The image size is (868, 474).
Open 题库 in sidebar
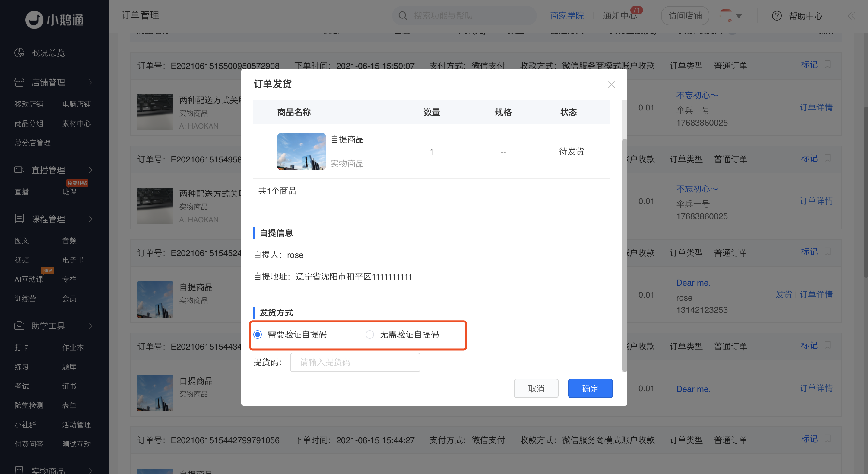69,367
